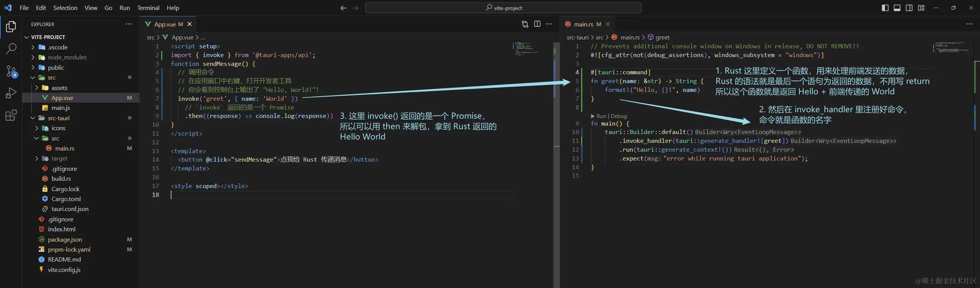Go back with the navigation arrow
The image size is (980, 288).
pyautogui.click(x=343, y=8)
